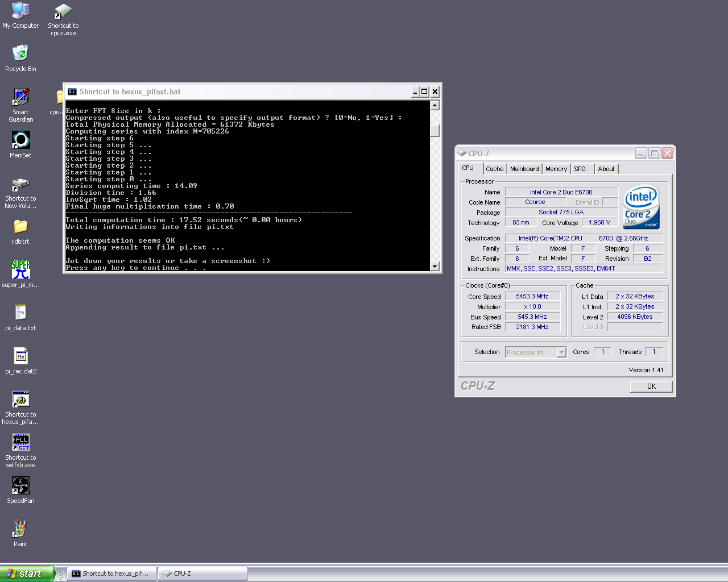Select the pi_rec.dat2 file icon
Viewport: 728px width, 582px height.
coord(20,360)
